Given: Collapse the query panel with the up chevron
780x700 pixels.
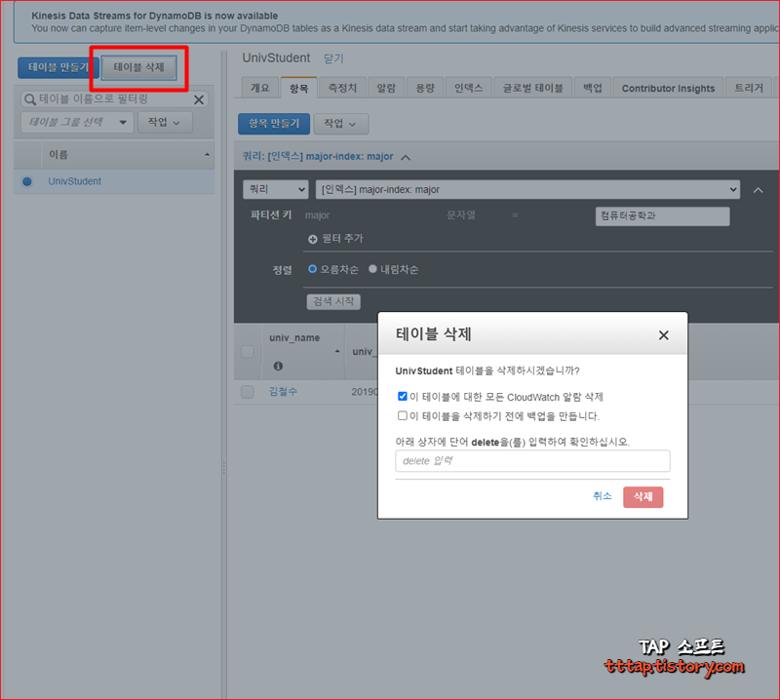Looking at the screenshot, I should click(x=758, y=190).
